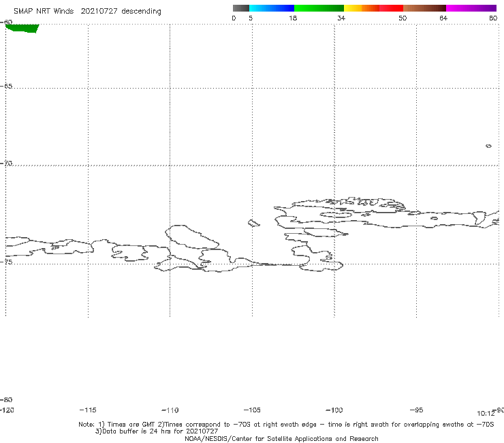This screenshot has height=443, width=504.
Task: Click the color bar label "34"
Action: (341, 18)
